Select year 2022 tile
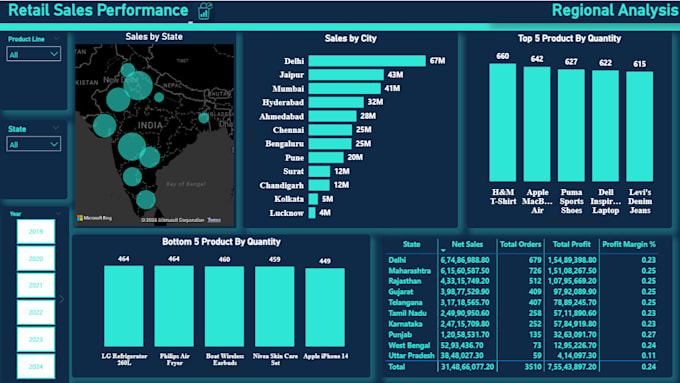Screen dimensions: 680x383 [x=36, y=312]
